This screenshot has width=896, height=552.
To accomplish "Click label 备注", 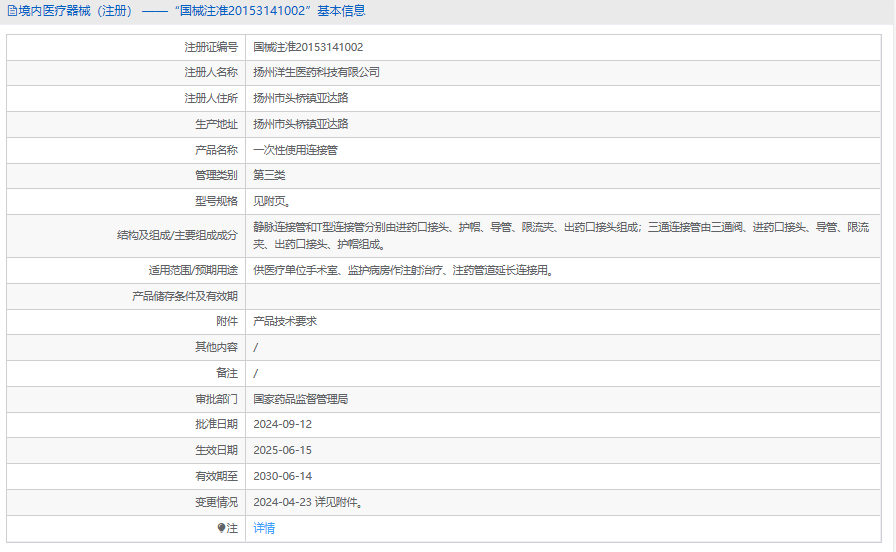I will (227, 373).
